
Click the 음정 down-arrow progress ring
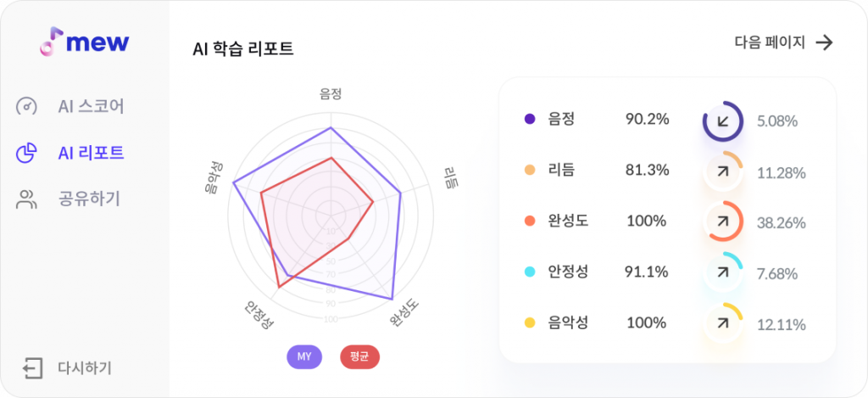pyautogui.click(x=722, y=121)
